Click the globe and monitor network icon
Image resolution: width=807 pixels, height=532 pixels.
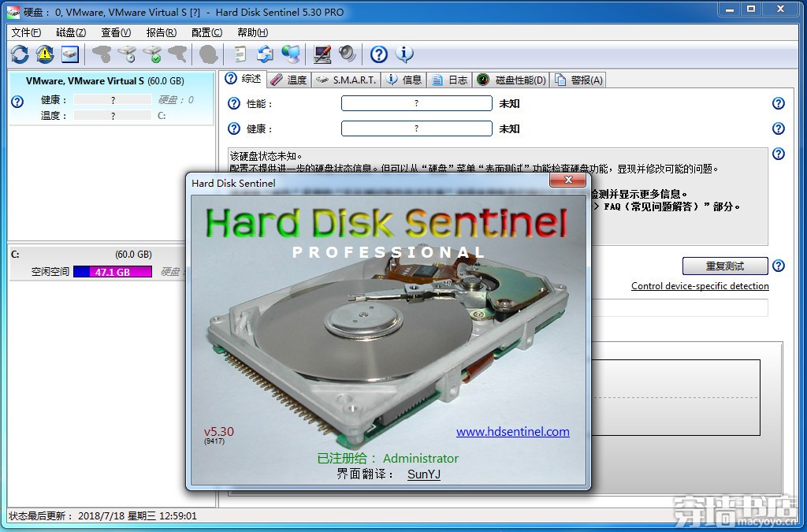click(291, 54)
